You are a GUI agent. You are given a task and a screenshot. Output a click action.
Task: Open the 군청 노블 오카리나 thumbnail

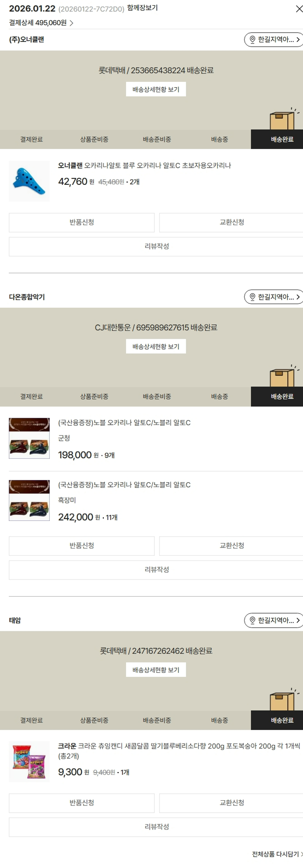[29, 438]
